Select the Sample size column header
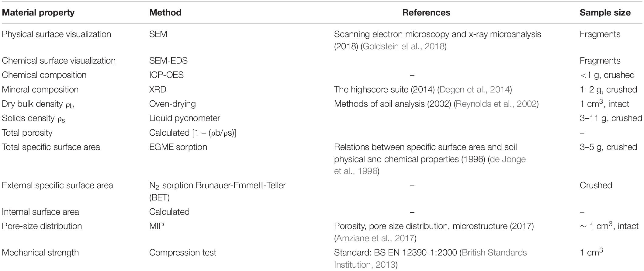This screenshot has height=271, width=644. pyautogui.click(x=605, y=12)
